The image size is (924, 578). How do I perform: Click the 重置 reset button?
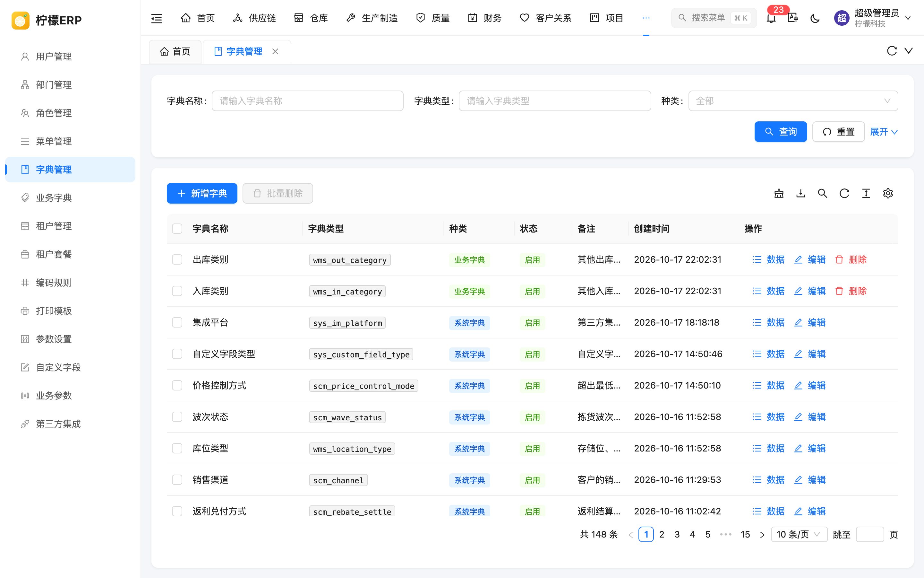(x=838, y=132)
